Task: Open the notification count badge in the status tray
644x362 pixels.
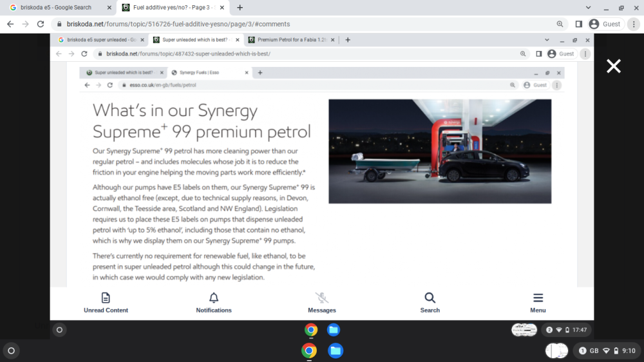Action: 582,350
